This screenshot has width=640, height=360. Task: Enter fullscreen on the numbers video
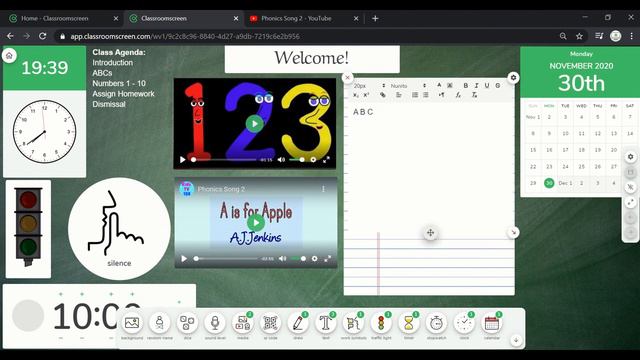(x=326, y=160)
